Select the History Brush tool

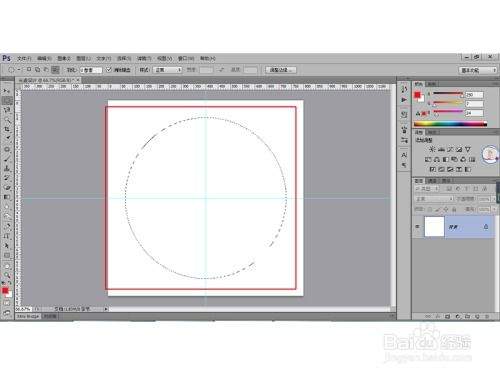pyautogui.click(x=7, y=178)
